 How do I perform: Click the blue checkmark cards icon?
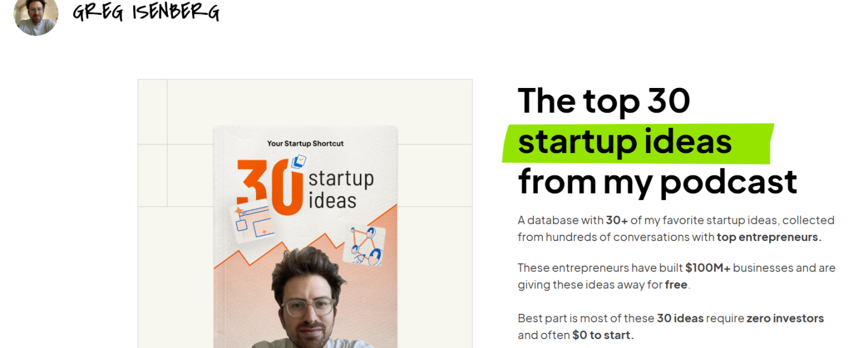click(x=299, y=162)
